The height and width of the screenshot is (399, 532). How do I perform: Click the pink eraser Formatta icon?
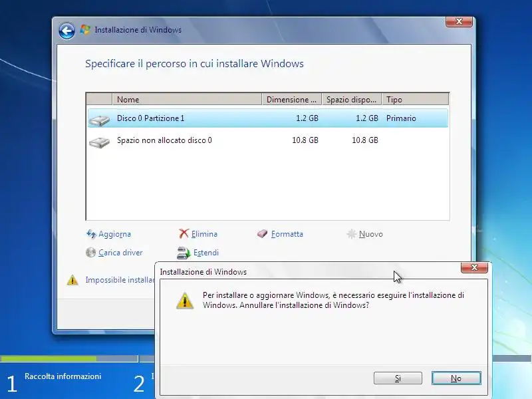[x=262, y=234]
